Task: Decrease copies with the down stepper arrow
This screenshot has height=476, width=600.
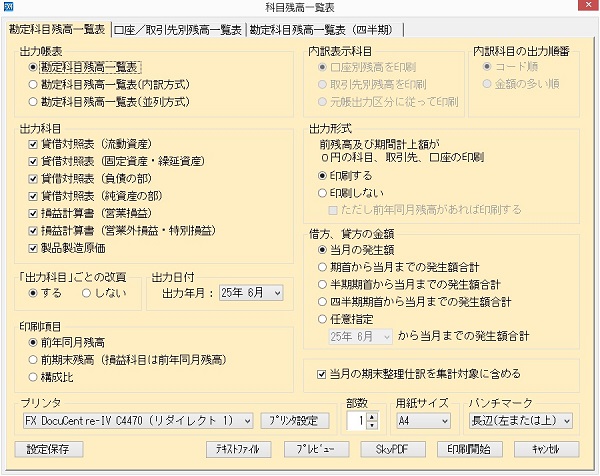Action: [x=372, y=425]
